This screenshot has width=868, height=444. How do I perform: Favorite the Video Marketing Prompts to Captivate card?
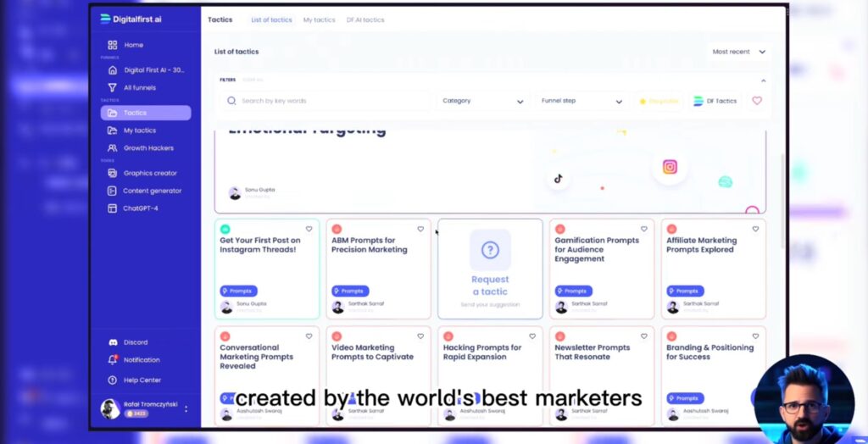[x=420, y=336]
